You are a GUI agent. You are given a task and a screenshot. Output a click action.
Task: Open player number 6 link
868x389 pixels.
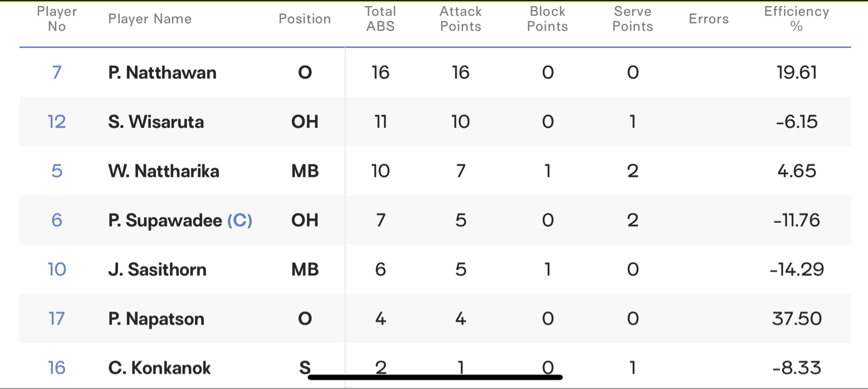click(57, 220)
